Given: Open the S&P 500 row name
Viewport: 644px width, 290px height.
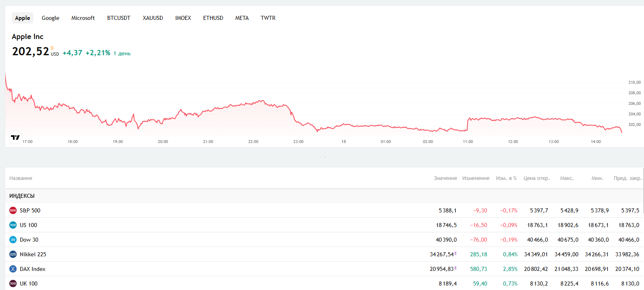Looking at the screenshot, I should [x=30, y=210].
